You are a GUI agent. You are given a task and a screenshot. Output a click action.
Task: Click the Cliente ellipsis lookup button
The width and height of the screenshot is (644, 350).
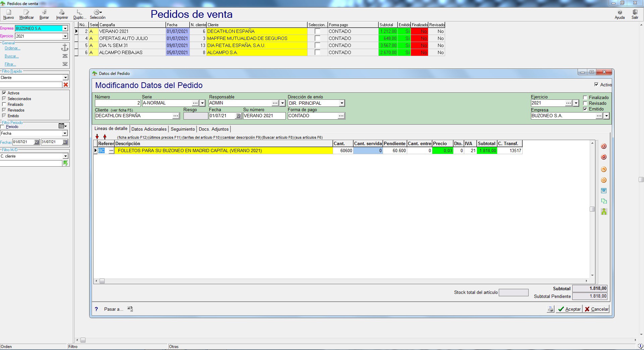[x=176, y=116]
